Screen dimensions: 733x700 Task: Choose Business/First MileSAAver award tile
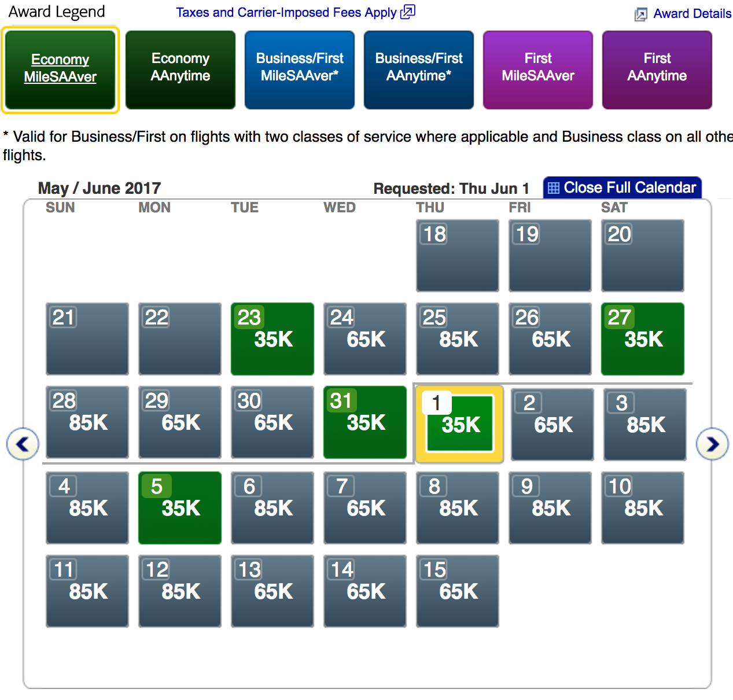click(300, 69)
